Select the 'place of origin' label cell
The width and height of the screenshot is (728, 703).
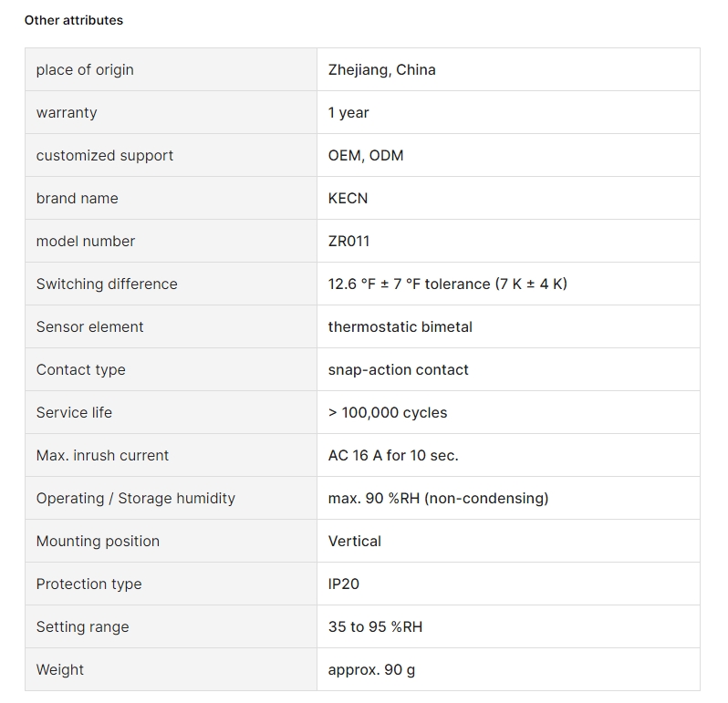(x=171, y=69)
